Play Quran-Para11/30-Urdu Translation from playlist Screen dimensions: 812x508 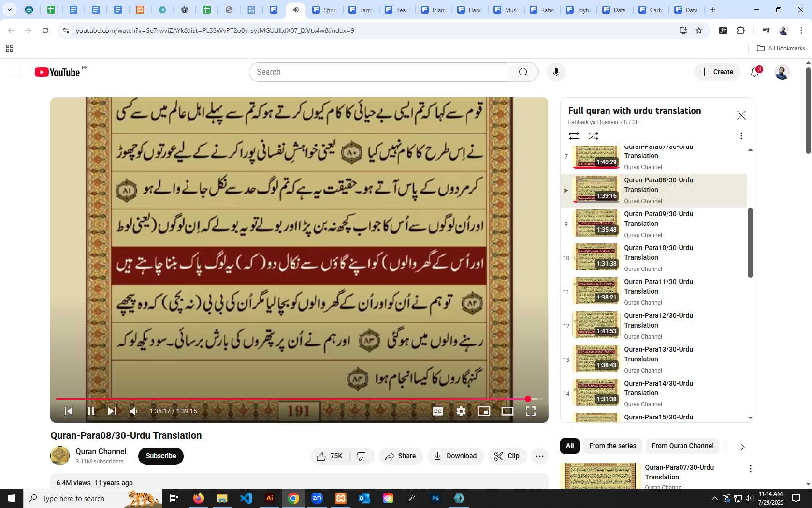pyautogui.click(x=653, y=292)
